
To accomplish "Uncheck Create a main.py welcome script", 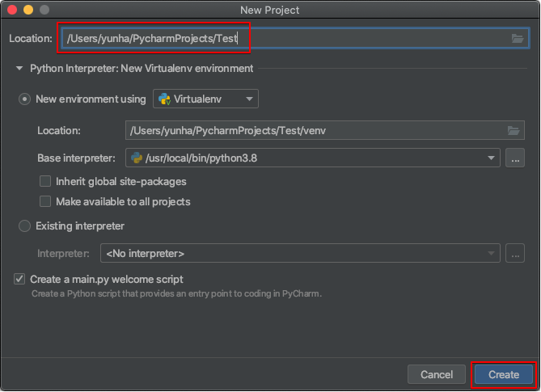I will point(19,279).
